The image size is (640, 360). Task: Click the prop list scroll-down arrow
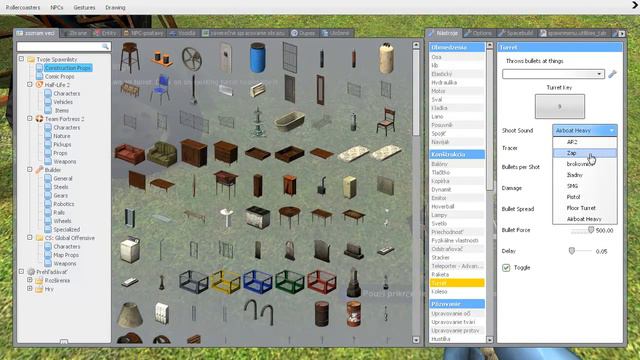(416, 340)
